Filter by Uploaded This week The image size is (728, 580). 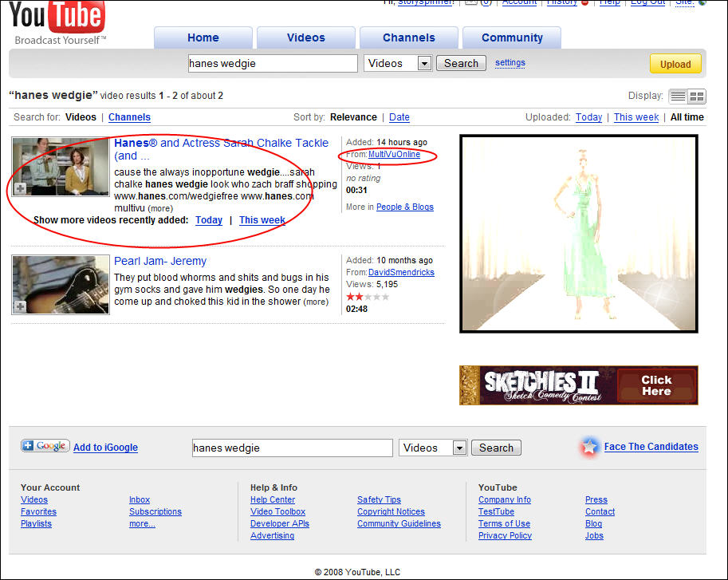click(x=636, y=117)
